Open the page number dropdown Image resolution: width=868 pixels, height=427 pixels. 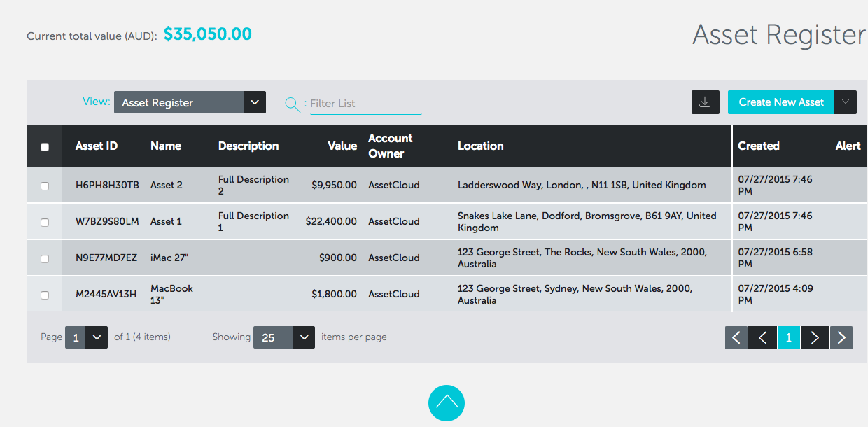pos(97,337)
